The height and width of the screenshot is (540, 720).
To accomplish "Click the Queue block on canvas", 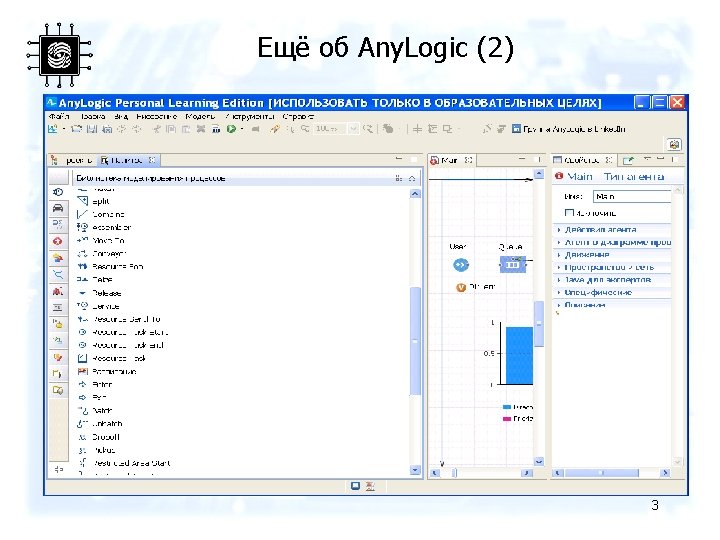I will click(x=512, y=264).
